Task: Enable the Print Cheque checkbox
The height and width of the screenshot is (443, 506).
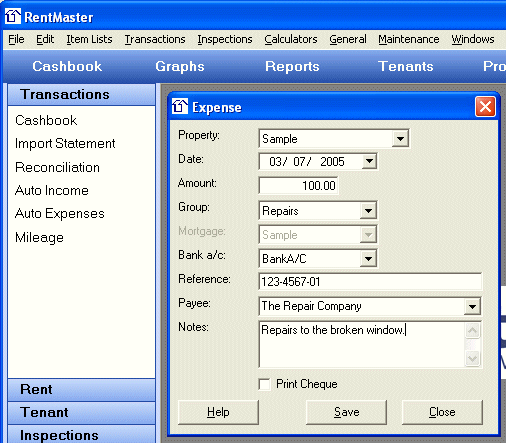Action: [x=264, y=384]
